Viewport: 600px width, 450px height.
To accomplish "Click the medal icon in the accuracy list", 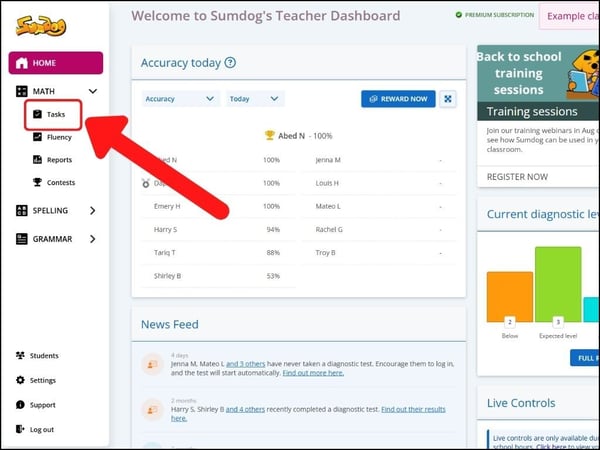I will (146, 183).
